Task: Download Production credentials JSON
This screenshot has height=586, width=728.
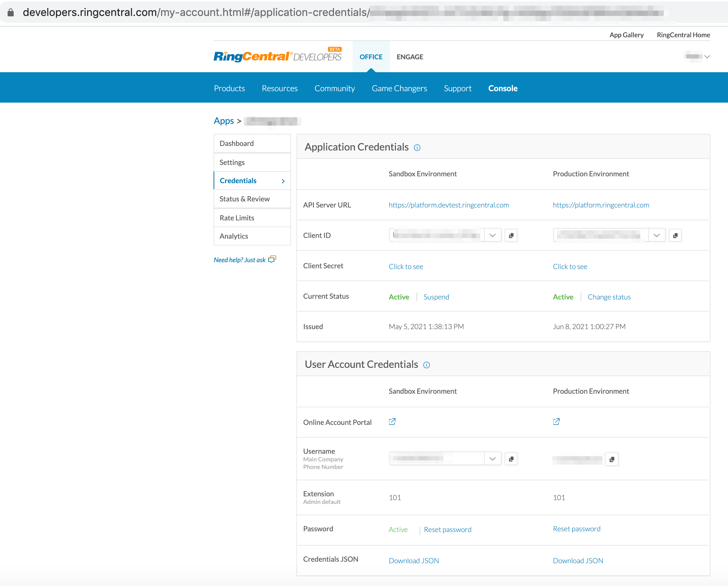Action: click(578, 561)
